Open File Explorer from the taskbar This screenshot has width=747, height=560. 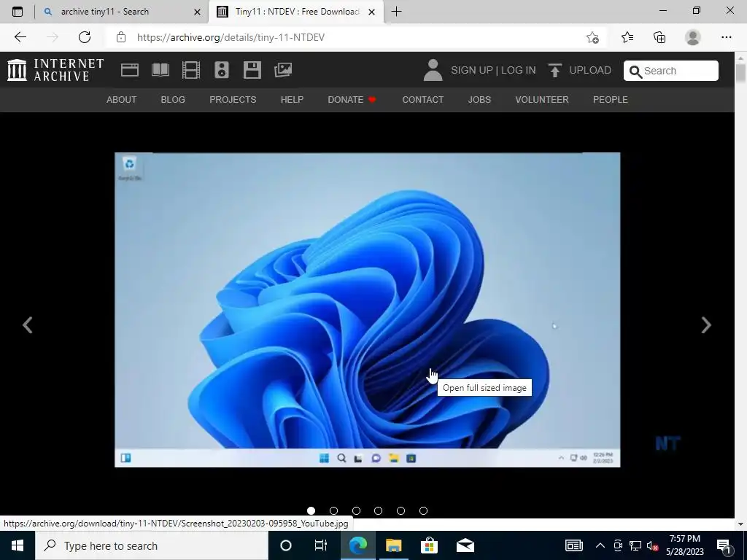393,545
